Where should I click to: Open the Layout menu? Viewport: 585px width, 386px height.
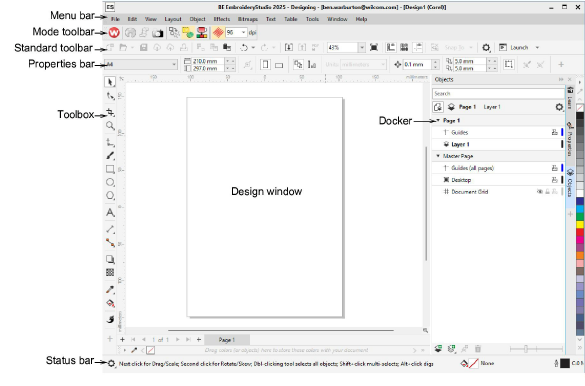pos(173,19)
